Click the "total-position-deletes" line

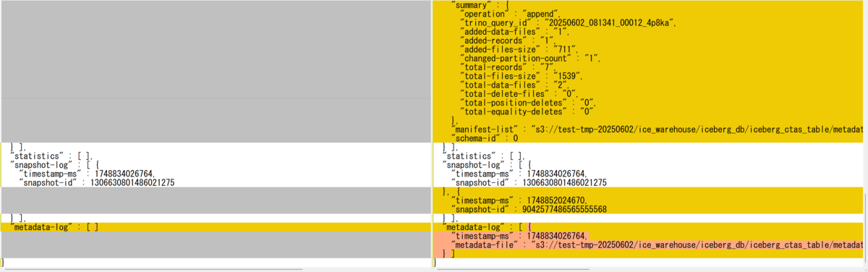click(529, 103)
